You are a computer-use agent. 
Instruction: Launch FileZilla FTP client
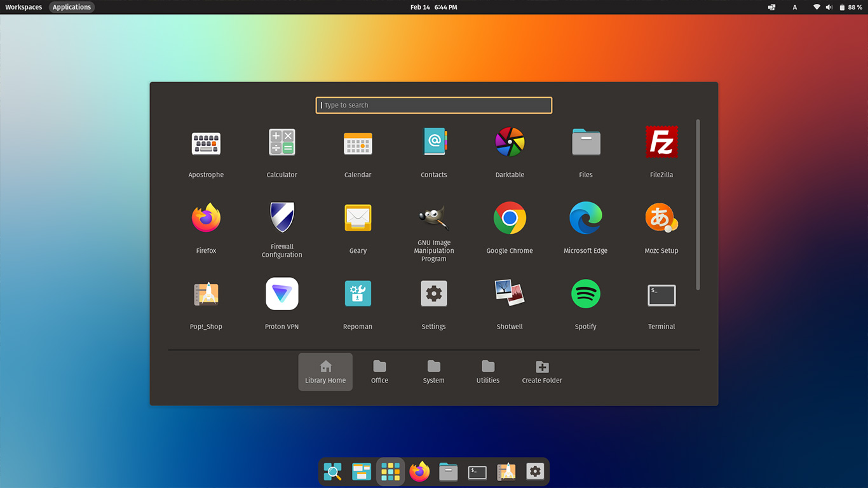(661, 151)
